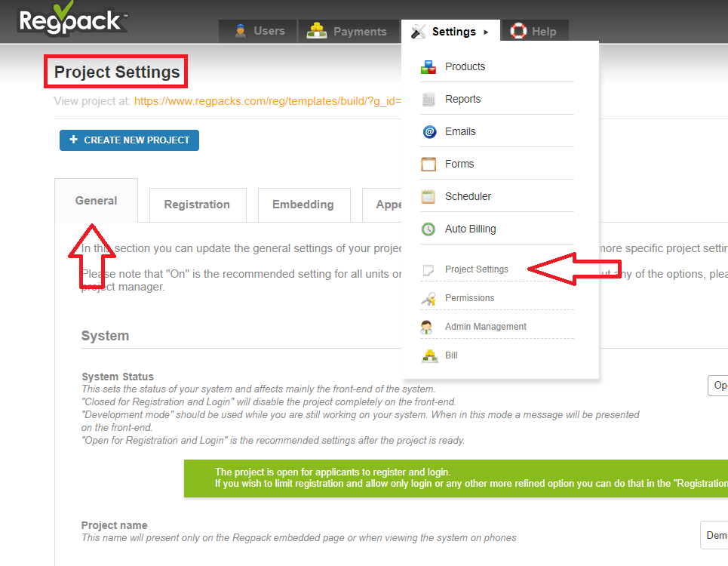
Task: Switch to the Registration tab
Action: (197, 205)
